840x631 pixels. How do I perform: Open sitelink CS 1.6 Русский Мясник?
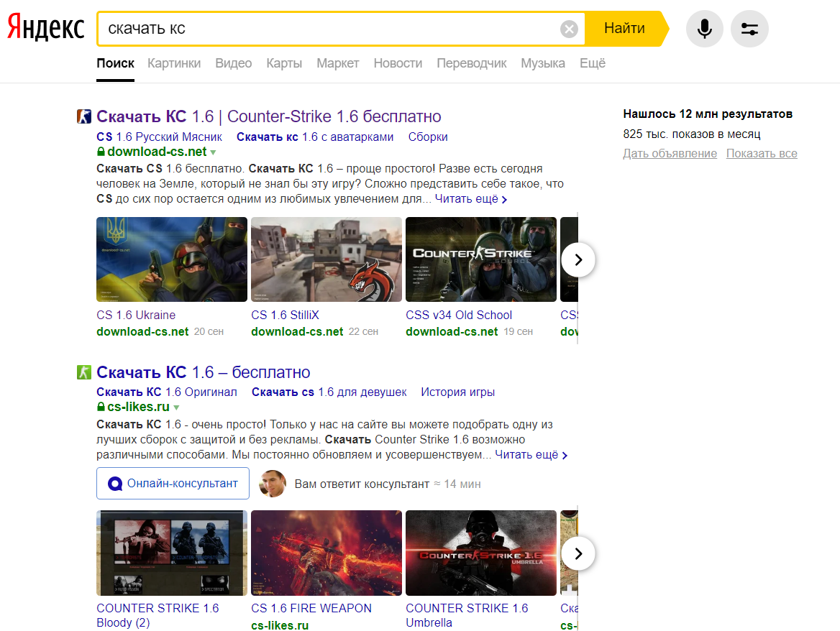[x=159, y=137]
